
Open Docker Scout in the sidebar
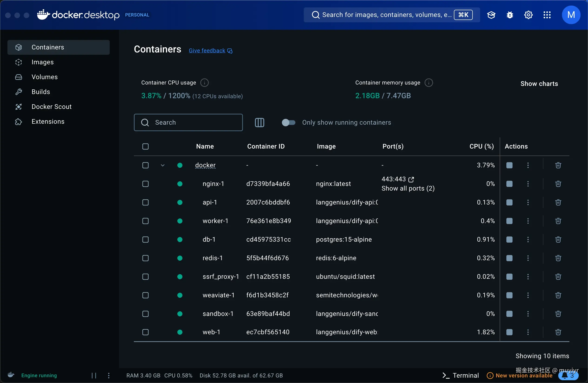click(51, 107)
